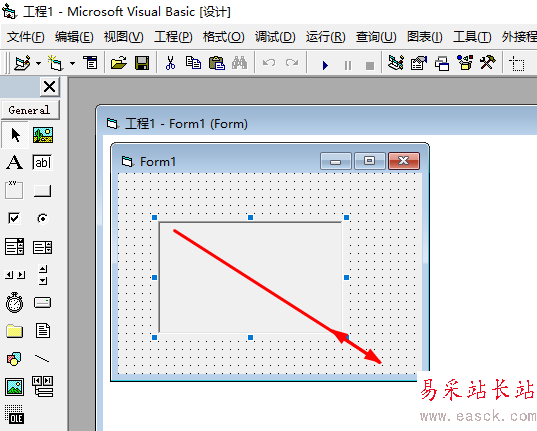The image size is (537, 431).
Task: Select the ListBox control tool
Action: pos(42,247)
